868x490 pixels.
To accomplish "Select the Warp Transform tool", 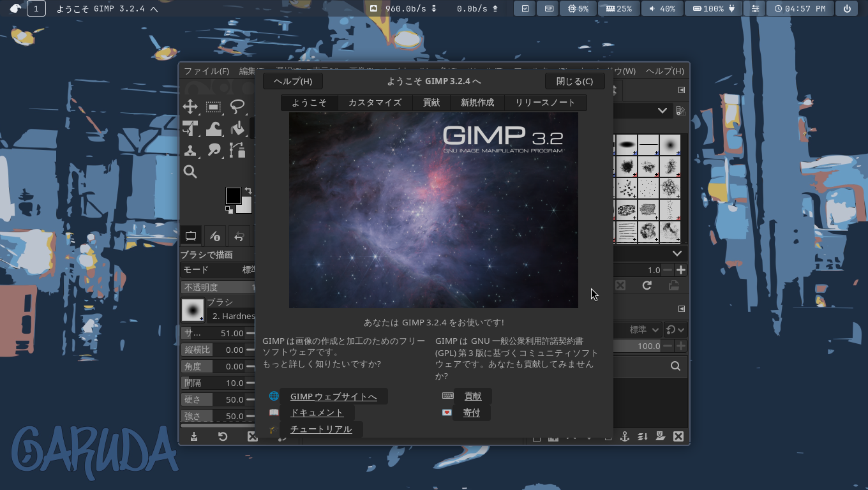I will [x=214, y=128].
